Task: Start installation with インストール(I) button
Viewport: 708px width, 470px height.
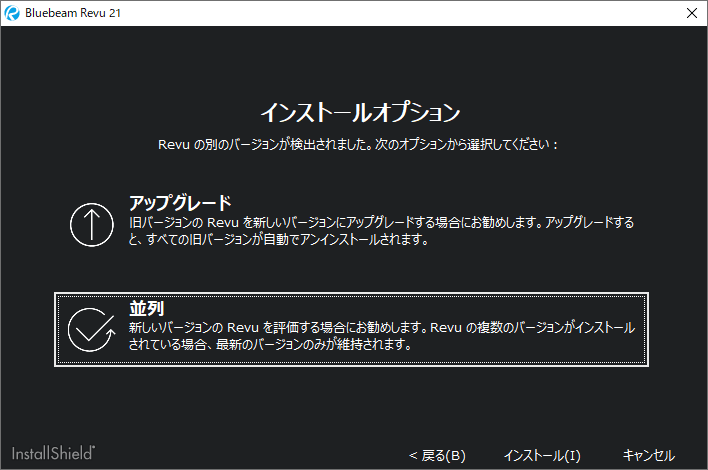Action: (x=542, y=456)
